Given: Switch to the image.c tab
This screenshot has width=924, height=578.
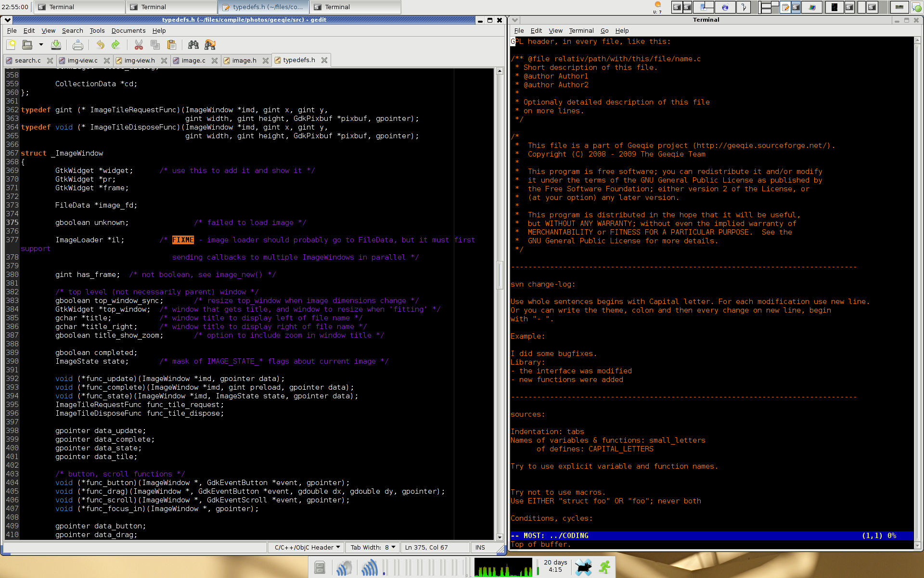Looking at the screenshot, I should pos(193,60).
